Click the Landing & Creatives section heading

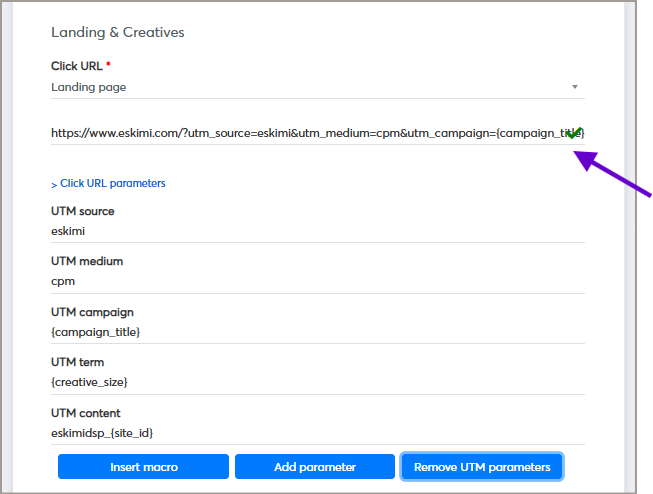(x=117, y=32)
